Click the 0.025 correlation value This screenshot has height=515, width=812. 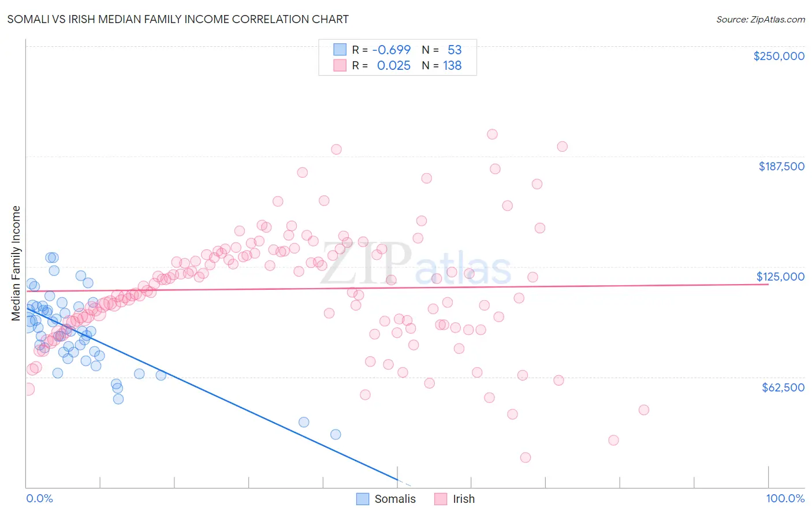(393, 65)
